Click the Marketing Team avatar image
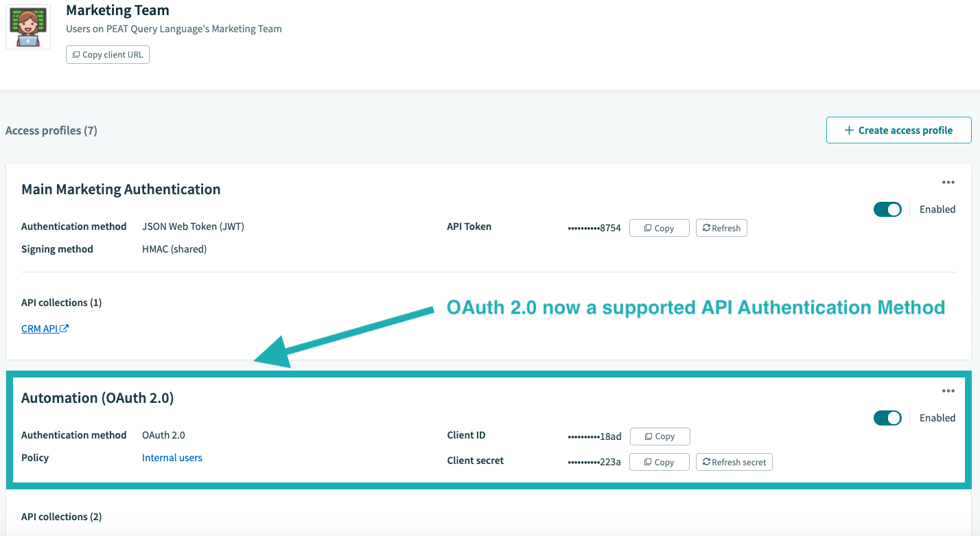Screen dimensions: 980x536 (x=28, y=26)
